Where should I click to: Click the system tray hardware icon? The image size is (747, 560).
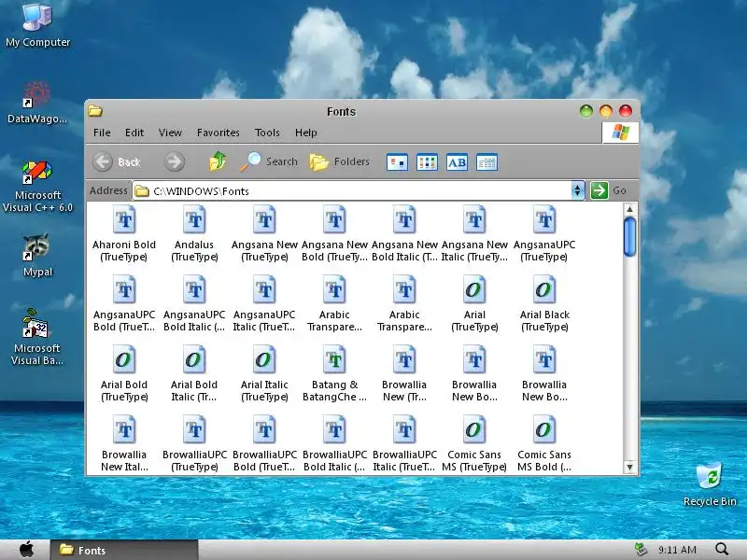click(x=641, y=550)
